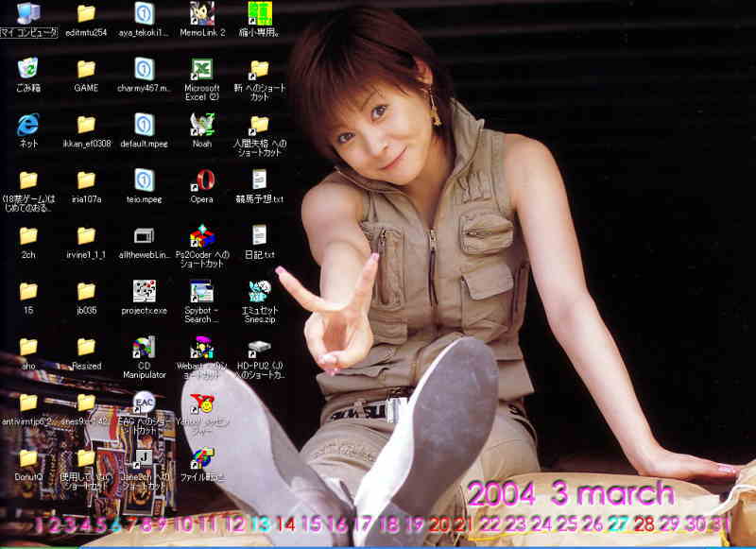Select the 2ch folder
The width and height of the screenshot is (756, 549).
coord(28,235)
